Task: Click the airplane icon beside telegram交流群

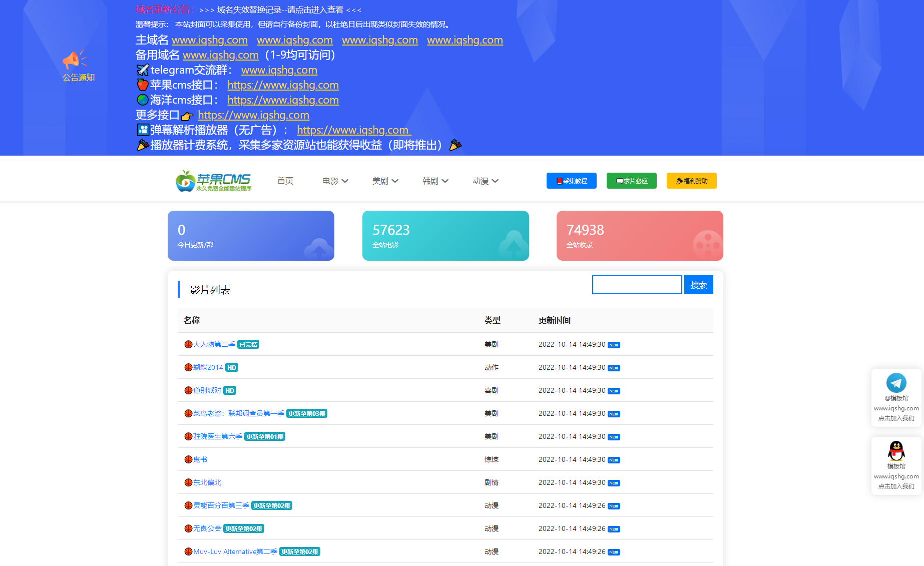Action: click(142, 70)
